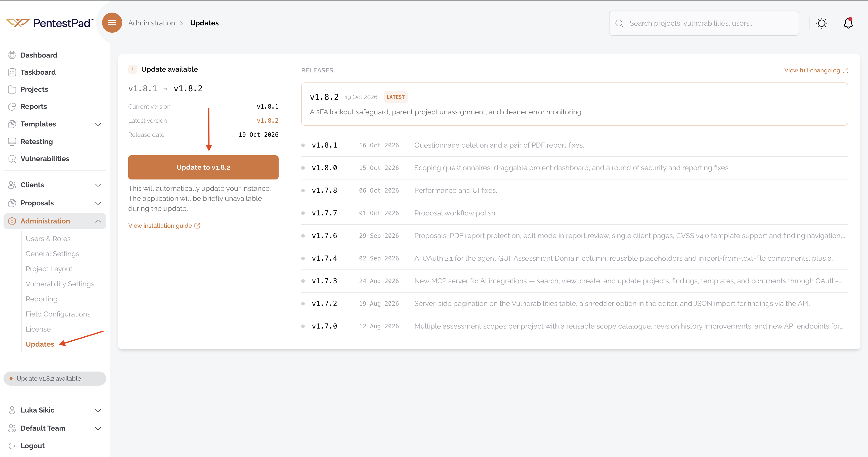
Task: Click external-link icon beside View full changelog
Action: coord(845,70)
